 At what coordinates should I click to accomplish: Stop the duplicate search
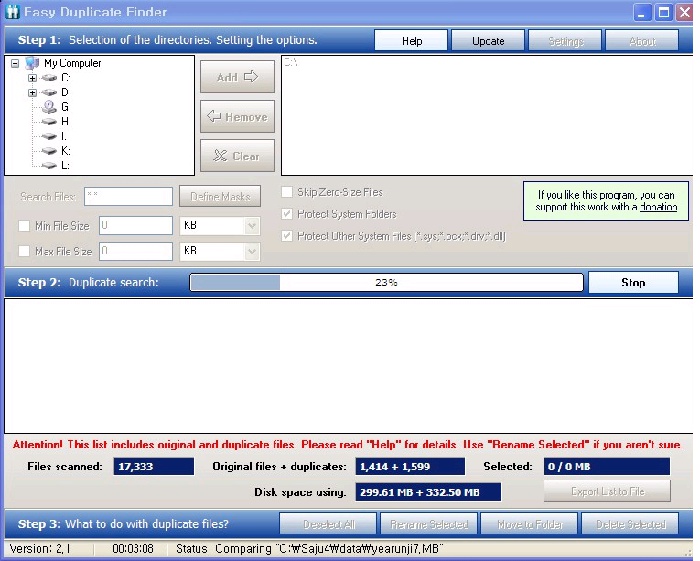coord(633,283)
